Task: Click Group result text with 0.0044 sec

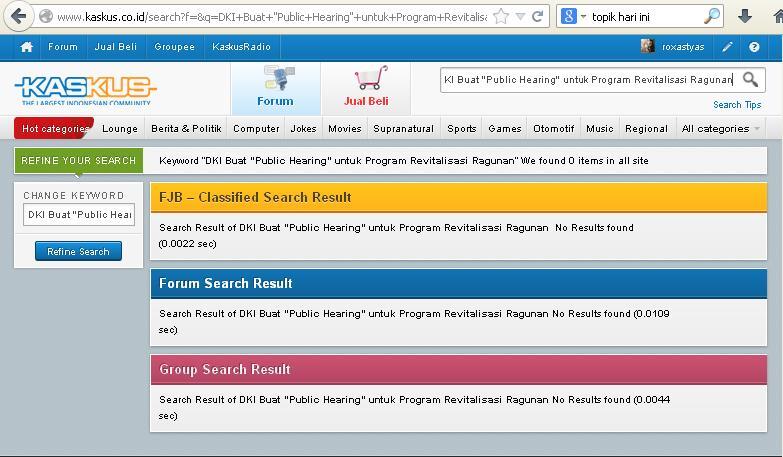Action: tap(414, 408)
